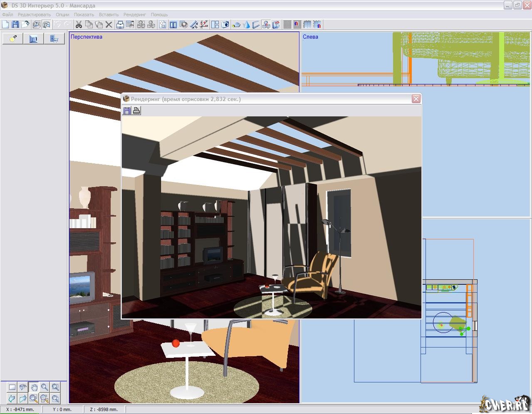
Task: Toggle the four-viewport layout icon
Action: [x=215, y=25]
